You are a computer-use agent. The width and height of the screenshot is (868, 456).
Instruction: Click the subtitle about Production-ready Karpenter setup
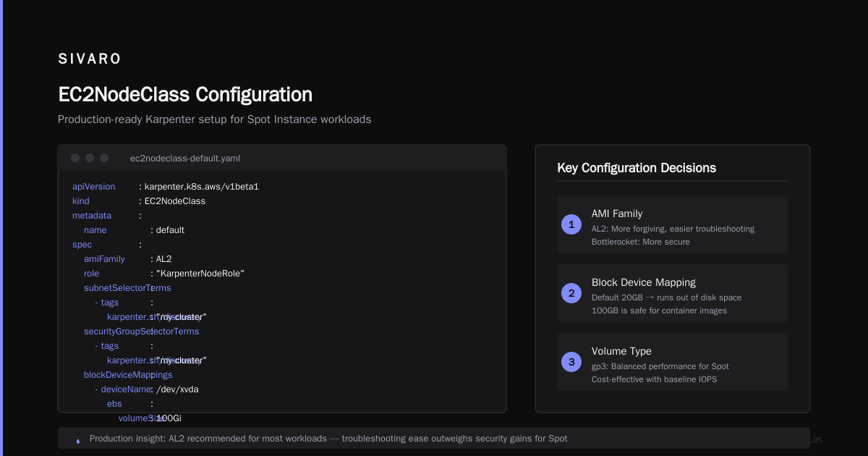coord(215,119)
